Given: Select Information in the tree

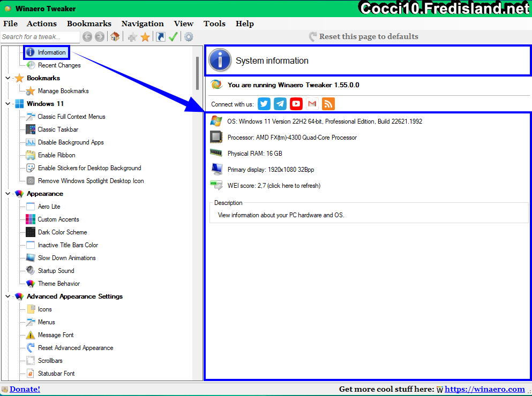Looking at the screenshot, I should tap(51, 52).
